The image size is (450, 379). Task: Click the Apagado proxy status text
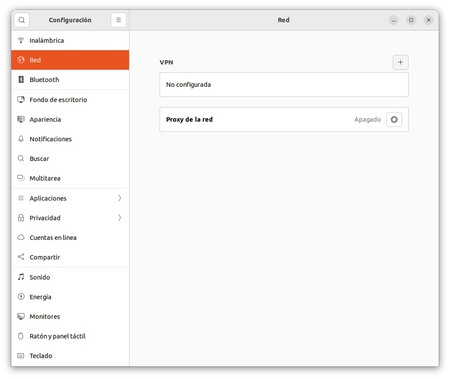(367, 119)
